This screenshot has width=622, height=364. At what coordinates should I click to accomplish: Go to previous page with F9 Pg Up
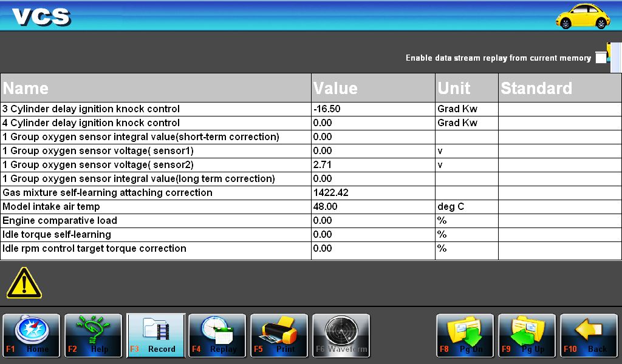(527, 335)
